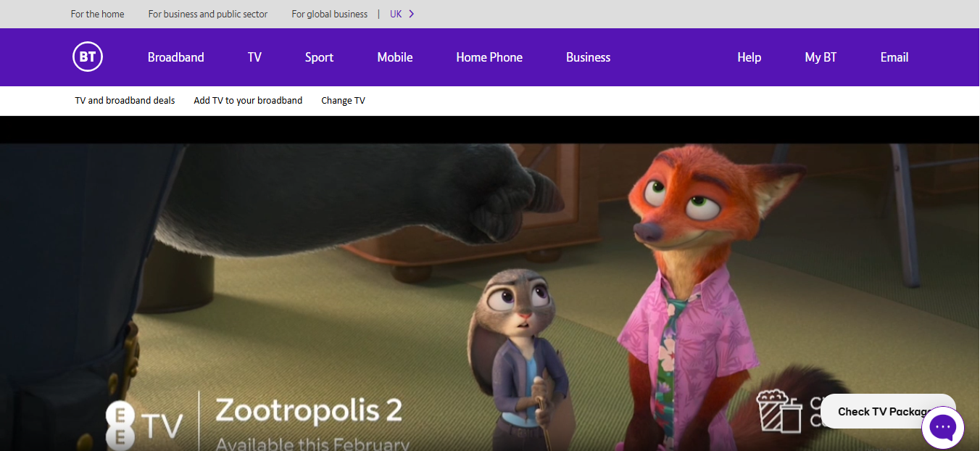The width and height of the screenshot is (980, 451).
Task: Select the Home Phone menu item
Action: click(x=489, y=57)
